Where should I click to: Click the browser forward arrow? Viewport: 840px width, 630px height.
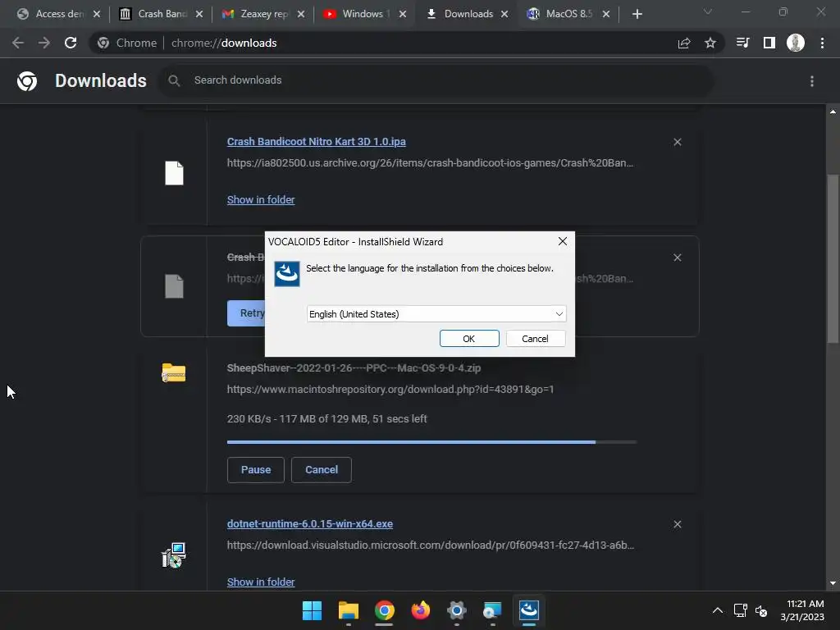[x=44, y=43]
